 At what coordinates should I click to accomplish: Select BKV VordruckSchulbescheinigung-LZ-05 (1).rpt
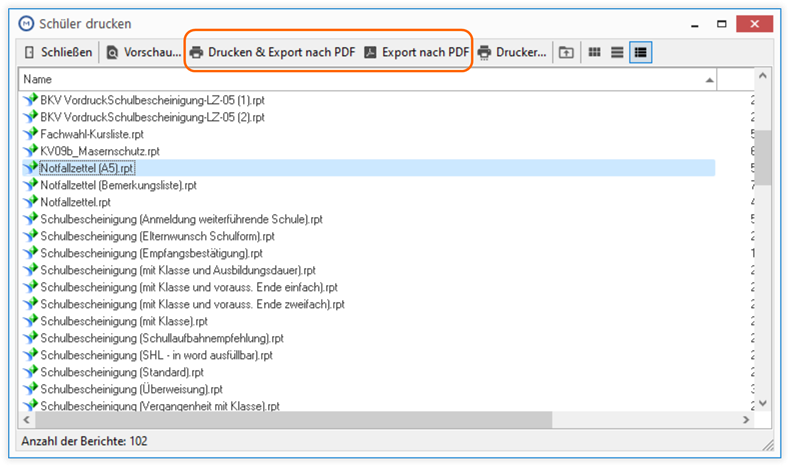tap(152, 100)
